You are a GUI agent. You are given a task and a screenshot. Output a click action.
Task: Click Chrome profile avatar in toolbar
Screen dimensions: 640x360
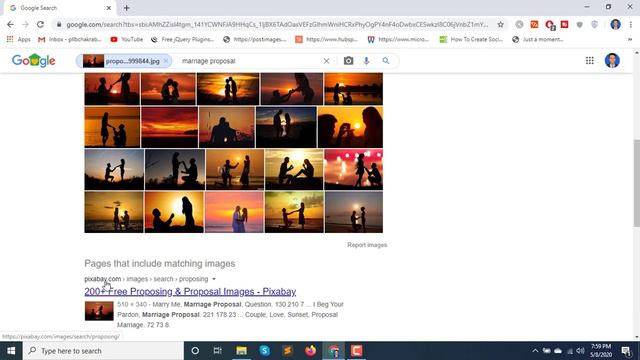(615, 24)
